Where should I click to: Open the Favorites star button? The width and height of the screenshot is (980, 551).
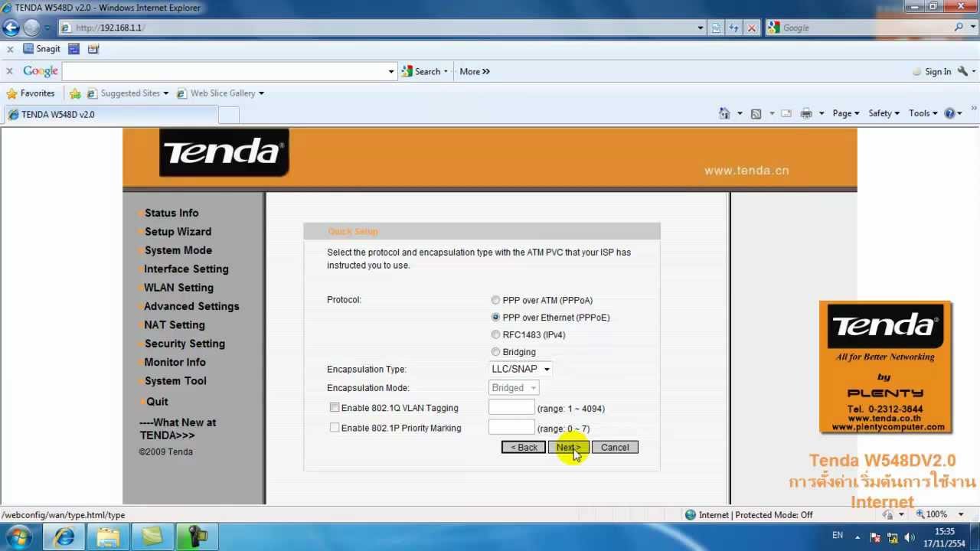[31, 93]
